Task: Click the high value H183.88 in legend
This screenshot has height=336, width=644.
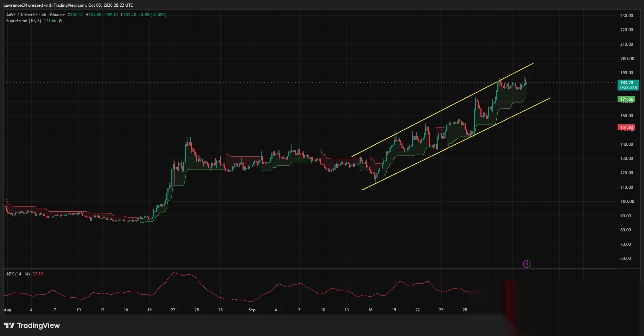Action: 93,15
